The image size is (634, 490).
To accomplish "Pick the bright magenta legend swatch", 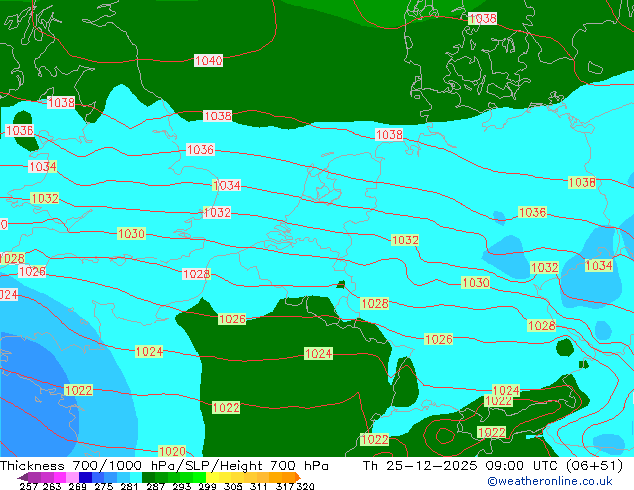I will point(60,477).
